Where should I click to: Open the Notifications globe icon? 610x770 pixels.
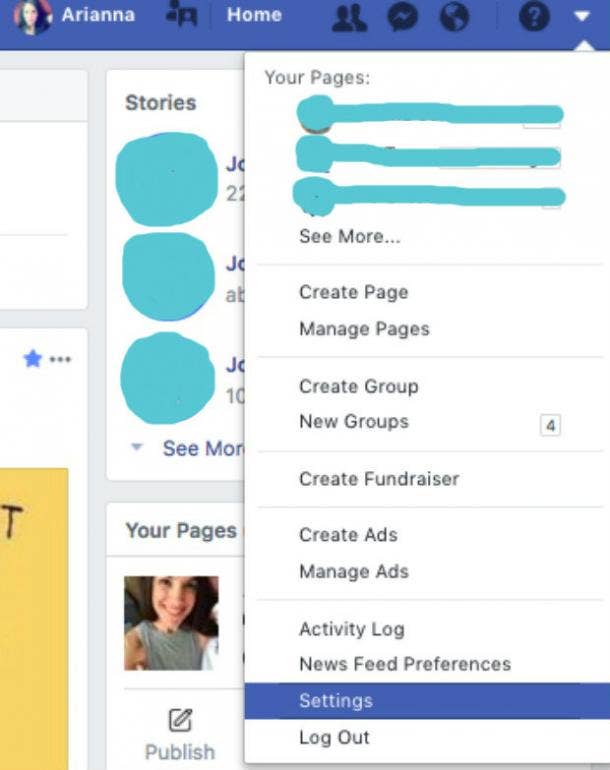(x=454, y=17)
